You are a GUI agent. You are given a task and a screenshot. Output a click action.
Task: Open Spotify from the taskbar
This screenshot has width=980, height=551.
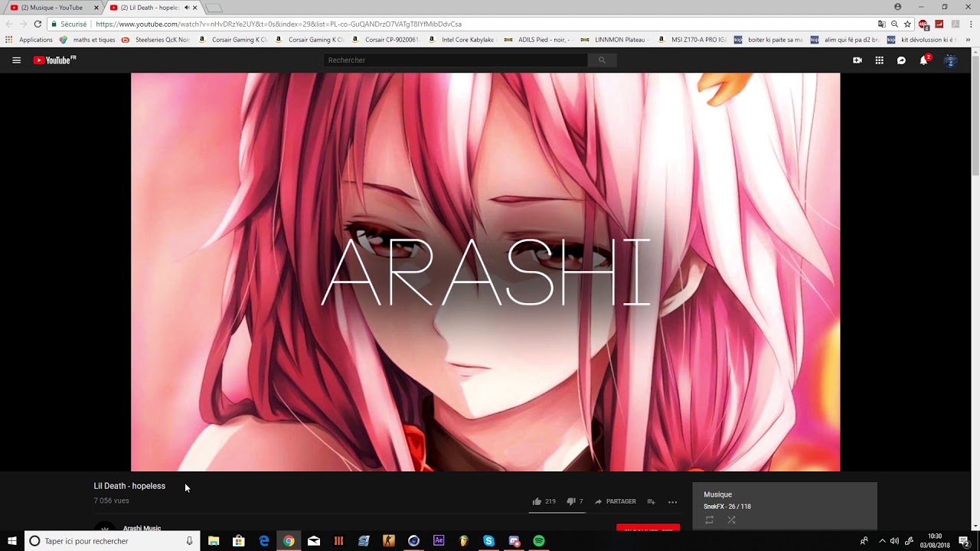point(539,541)
